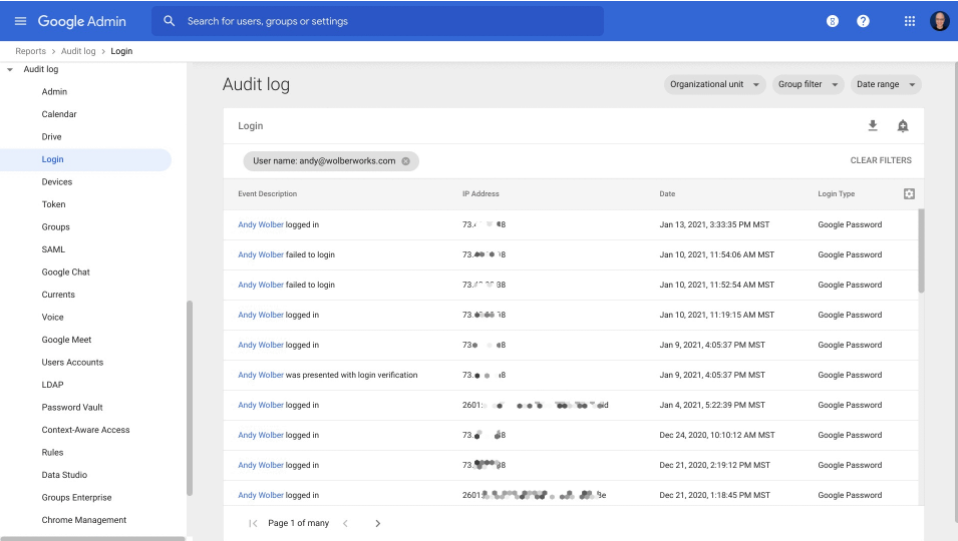The width and height of the screenshot is (958, 541).
Task: Click the user account avatar
Action: pyautogui.click(x=939, y=21)
